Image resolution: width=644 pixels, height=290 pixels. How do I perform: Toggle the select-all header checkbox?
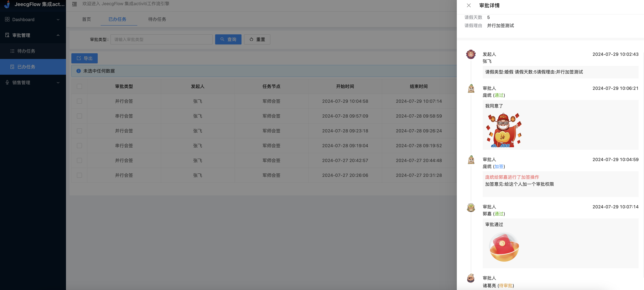click(79, 86)
